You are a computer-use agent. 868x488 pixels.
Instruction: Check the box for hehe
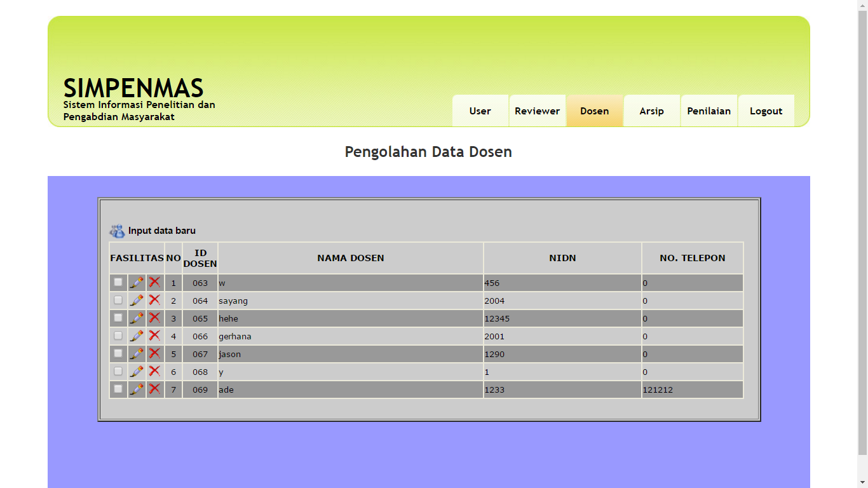tap(118, 318)
